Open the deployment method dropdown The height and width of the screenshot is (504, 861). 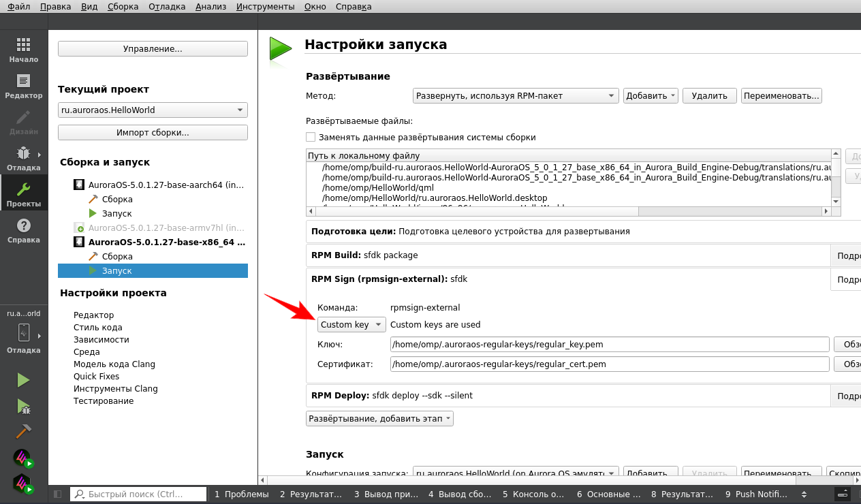[x=515, y=96]
